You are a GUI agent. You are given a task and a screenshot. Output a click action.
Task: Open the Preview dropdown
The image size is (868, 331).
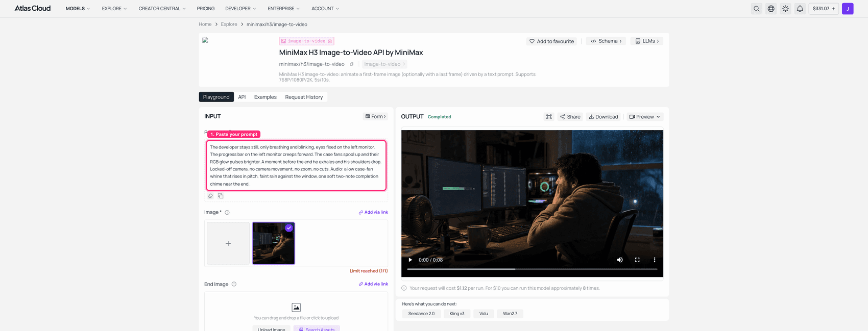(x=645, y=117)
